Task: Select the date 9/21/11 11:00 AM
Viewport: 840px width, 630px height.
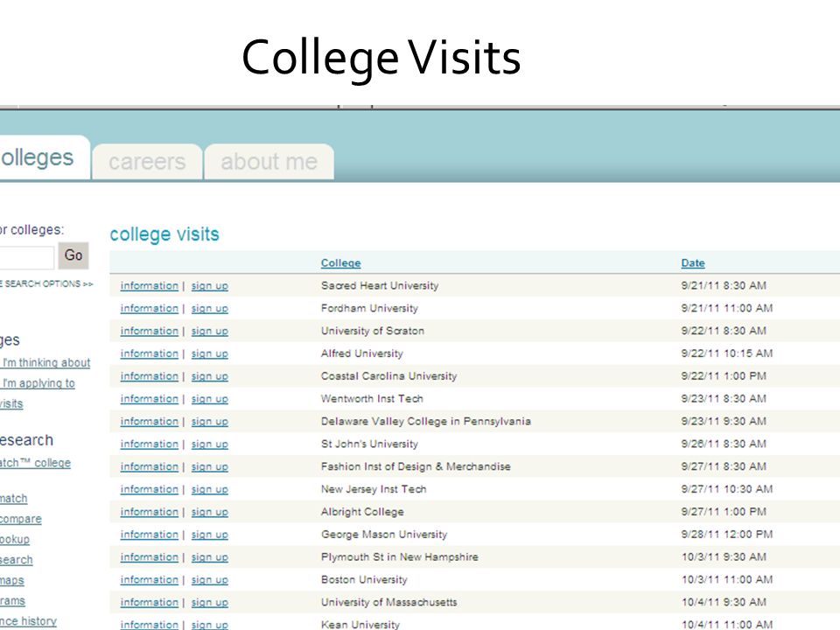Action: click(x=727, y=308)
